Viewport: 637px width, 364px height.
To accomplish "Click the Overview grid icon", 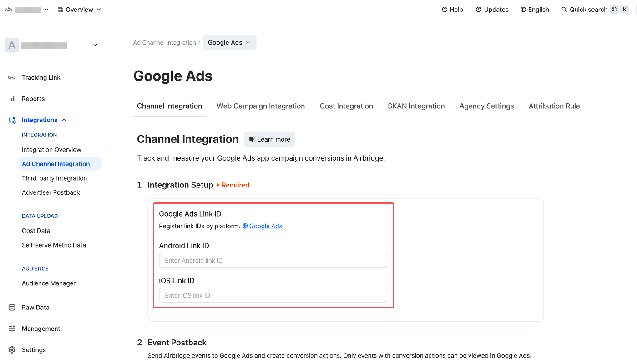I will [61, 10].
